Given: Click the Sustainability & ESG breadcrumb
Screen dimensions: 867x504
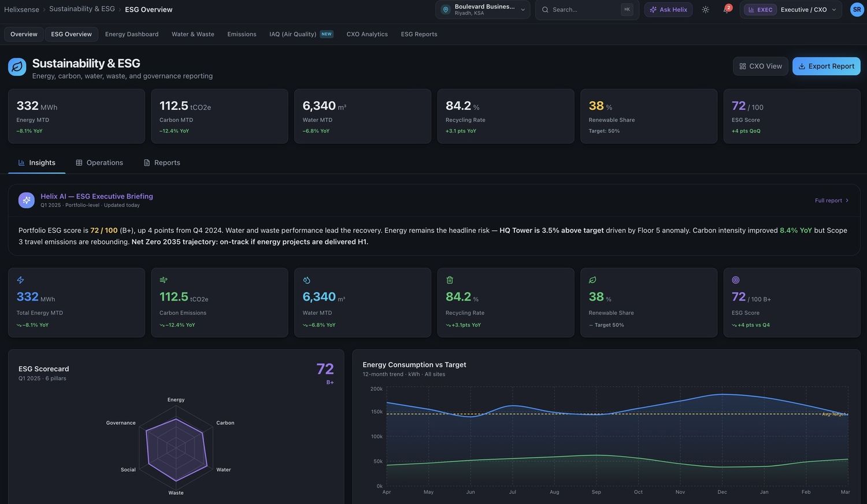Looking at the screenshot, I should (82, 9).
